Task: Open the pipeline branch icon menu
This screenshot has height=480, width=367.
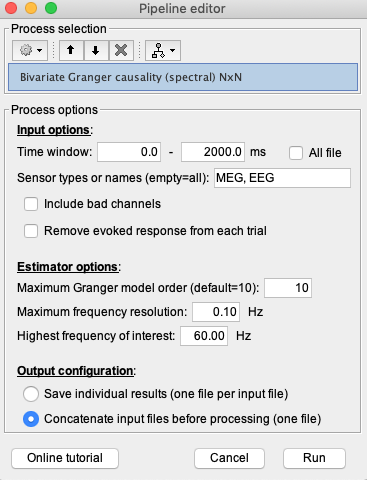Action: 163,50
